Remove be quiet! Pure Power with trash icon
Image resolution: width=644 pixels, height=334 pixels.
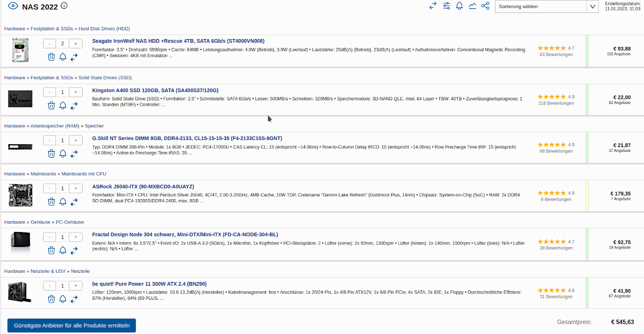click(51, 299)
